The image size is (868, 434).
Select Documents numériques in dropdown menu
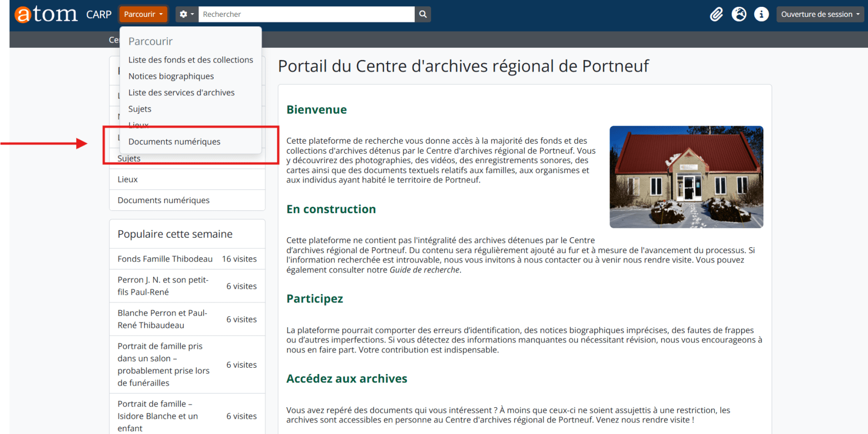pyautogui.click(x=174, y=142)
